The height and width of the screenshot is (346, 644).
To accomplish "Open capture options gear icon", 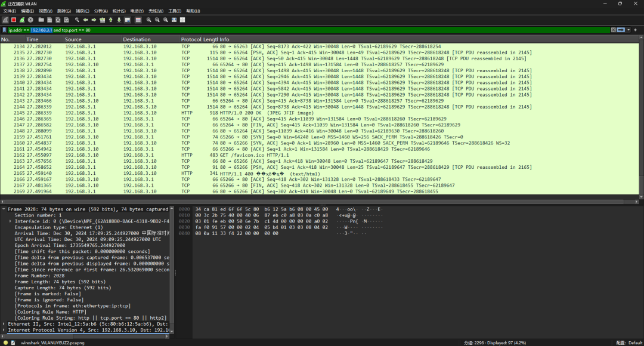I will [30, 20].
